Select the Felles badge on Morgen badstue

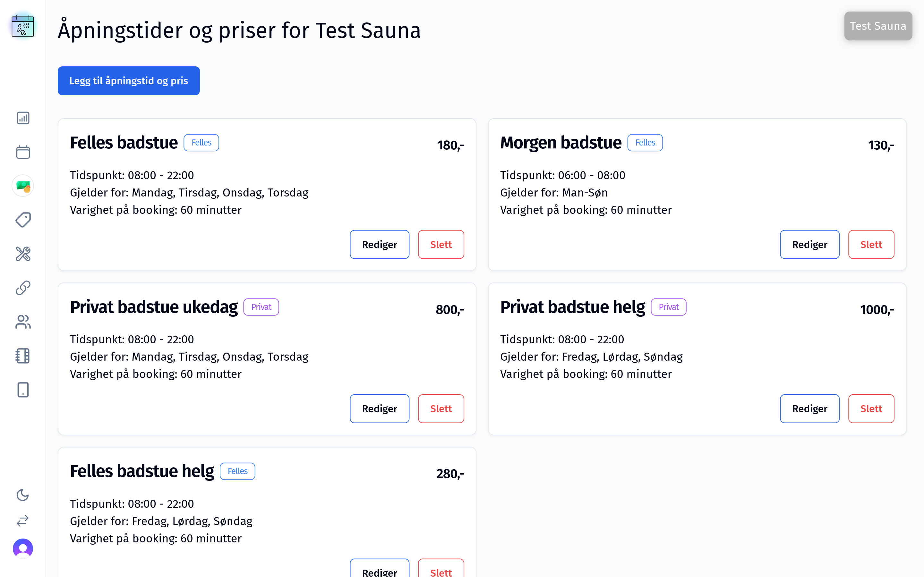(x=645, y=142)
